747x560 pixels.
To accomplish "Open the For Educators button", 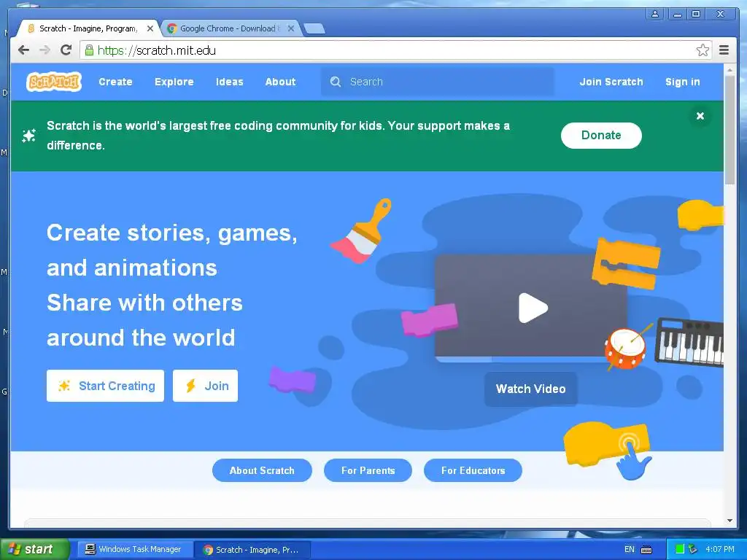I will 473,470.
